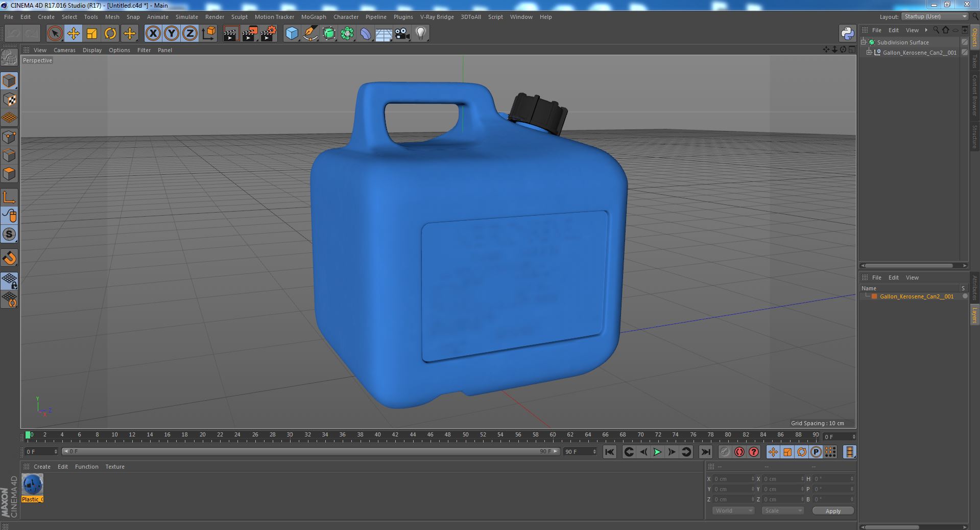Activate the Move tool in top toolbar
This screenshot has height=530, width=980.
click(74, 34)
